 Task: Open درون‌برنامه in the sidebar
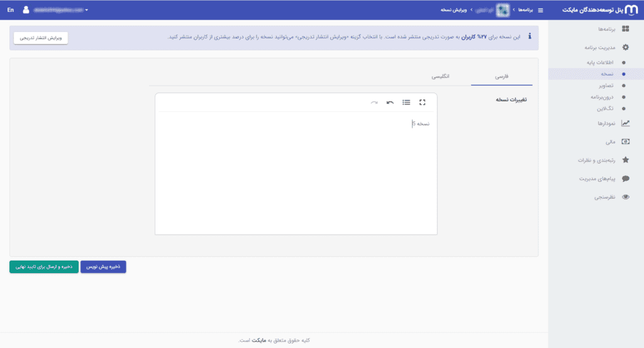(x=602, y=97)
